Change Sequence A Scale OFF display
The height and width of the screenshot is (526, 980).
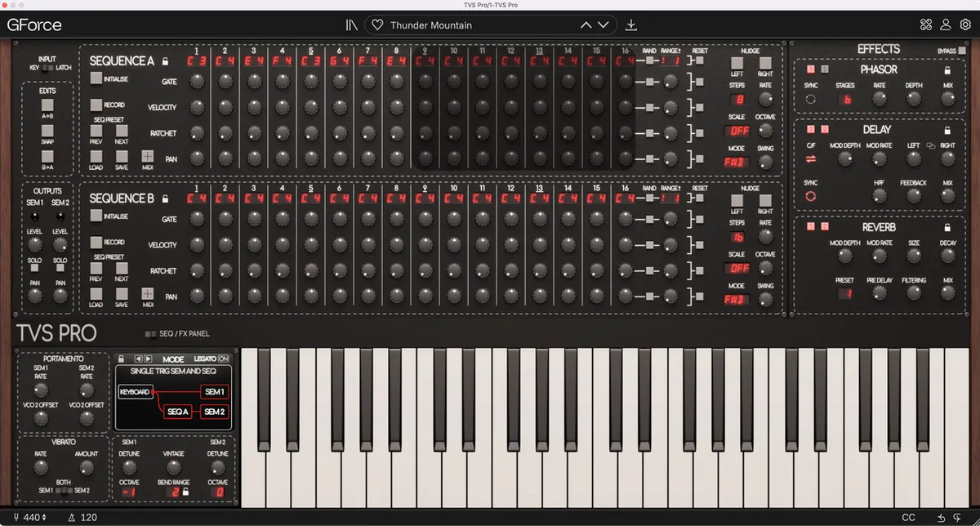738,131
